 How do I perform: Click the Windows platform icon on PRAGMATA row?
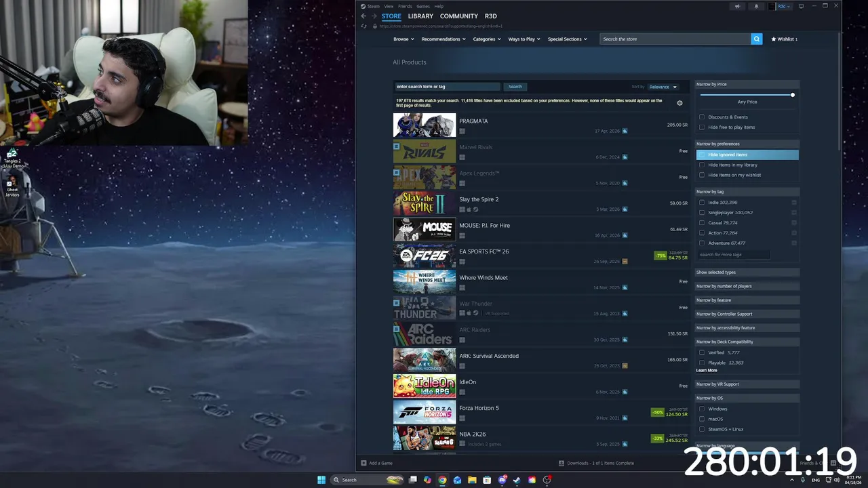click(x=462, y=131)
